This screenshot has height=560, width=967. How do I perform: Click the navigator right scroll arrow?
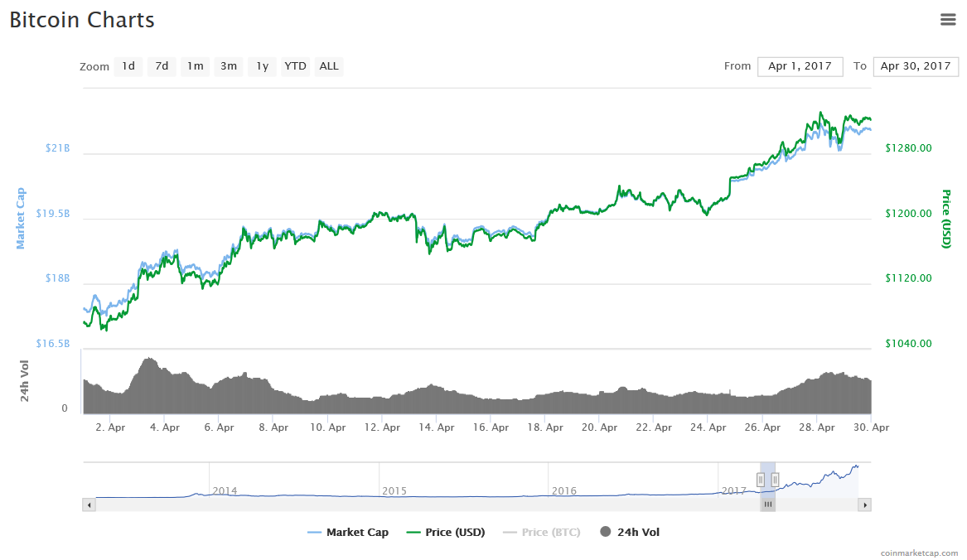pyautogui.click(x=864, y=505)
